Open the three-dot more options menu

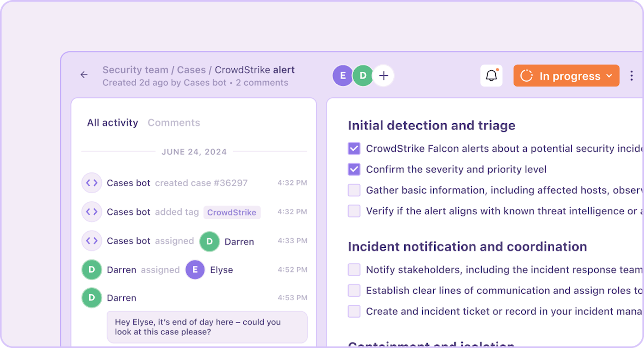pyautogui.click(x=632, y=76)
